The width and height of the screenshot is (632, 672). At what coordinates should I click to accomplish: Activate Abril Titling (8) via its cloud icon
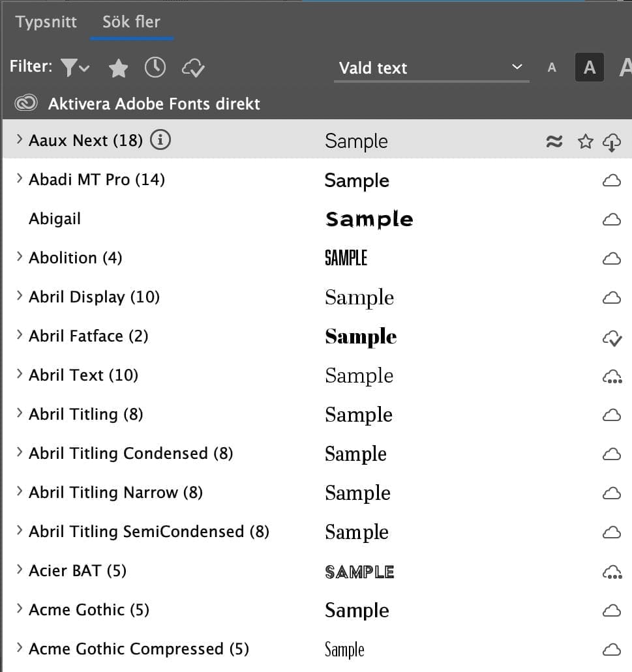tap(612, 415)
